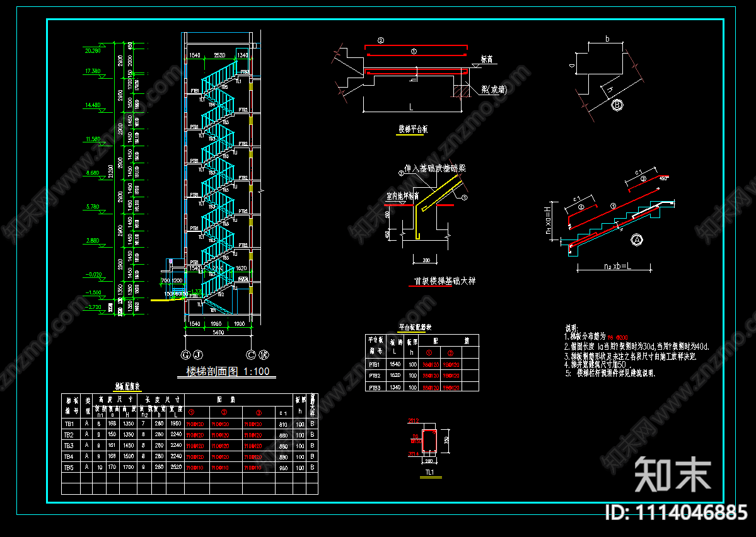Click the drawing title '楼梯剖面图 1:100'

coord(228,371)
